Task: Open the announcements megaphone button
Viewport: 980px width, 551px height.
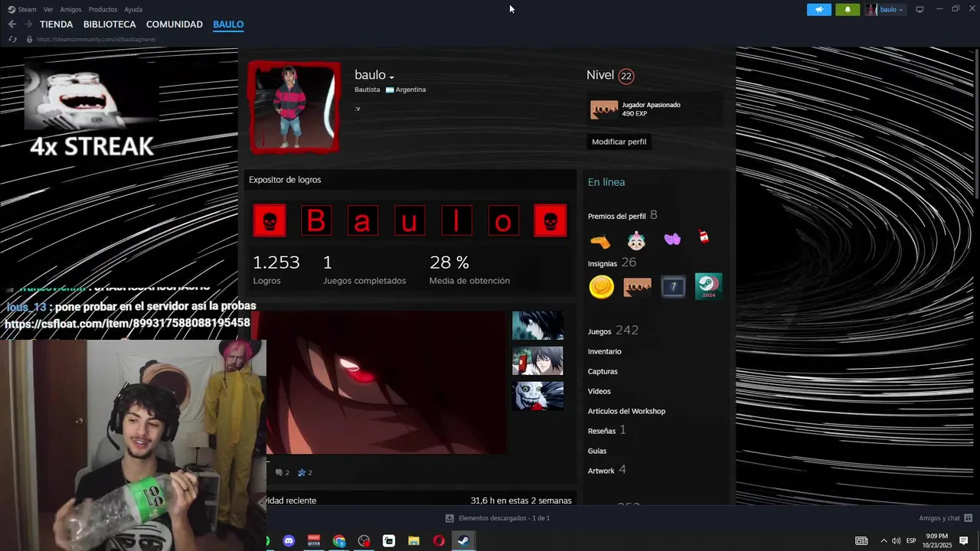Action: (818, 9)
